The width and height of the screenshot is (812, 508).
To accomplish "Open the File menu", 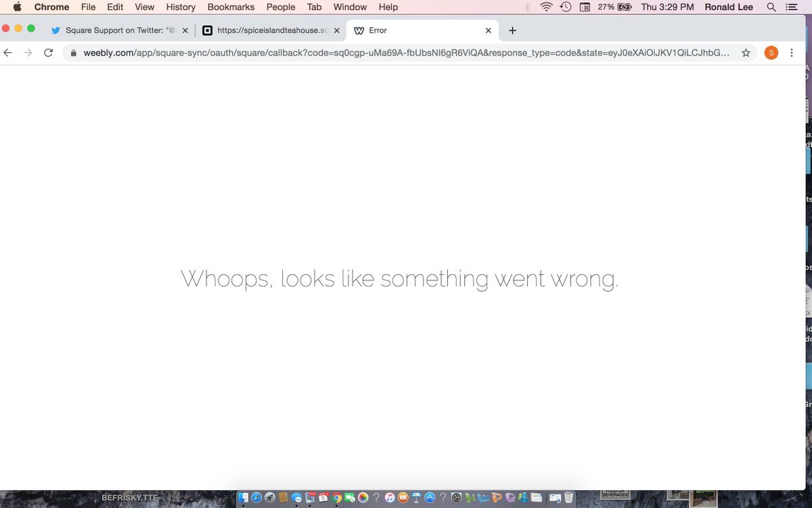I will (x=88, y=7).
